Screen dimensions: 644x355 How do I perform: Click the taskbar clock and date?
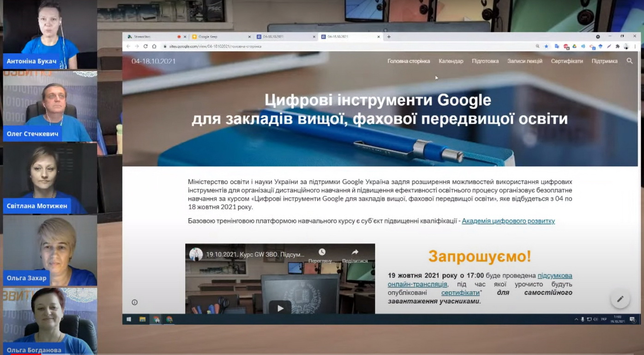coord(618,319)
